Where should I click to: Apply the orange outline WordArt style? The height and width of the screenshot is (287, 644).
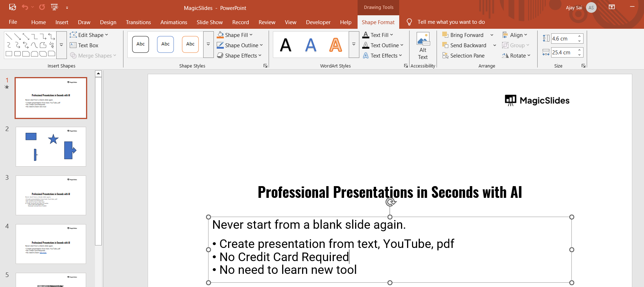point(336,45)
